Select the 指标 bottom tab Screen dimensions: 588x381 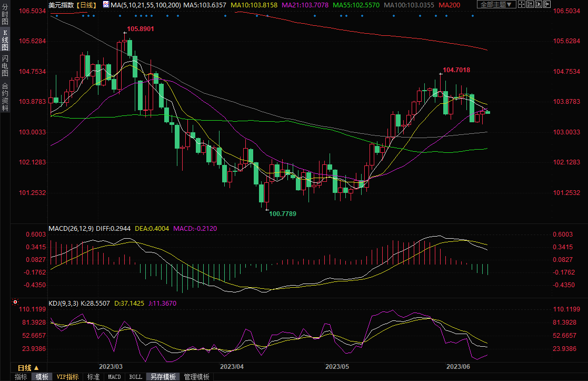[x=21, y=377]
